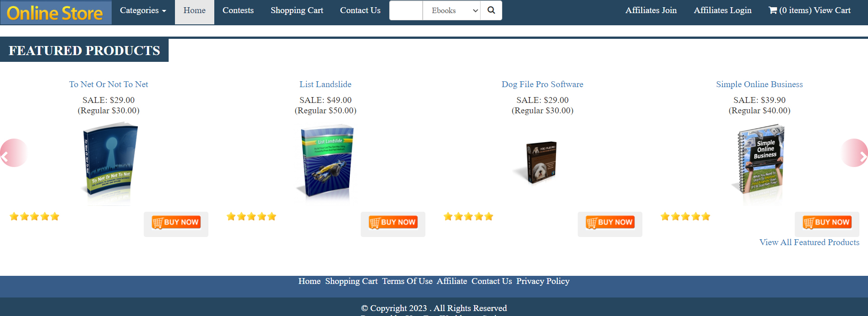Click into the search text field
This screenshot has width=868, height=316.
click(x=406, y=10)
